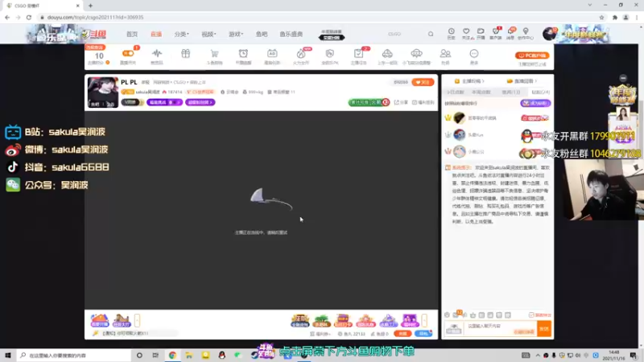Viewport: 644px width, 362px height.
Task: Click the orange 发送 send button
Action: 544,329
